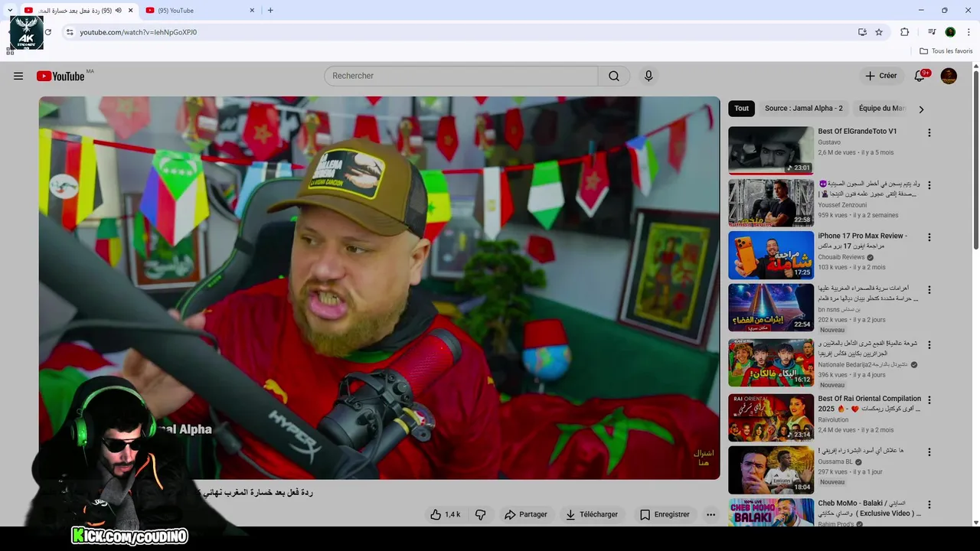This screenshot has height=551, width=980.
Task: Open options for Cheb MoMo Balaki video
Action: click(929, 505)
